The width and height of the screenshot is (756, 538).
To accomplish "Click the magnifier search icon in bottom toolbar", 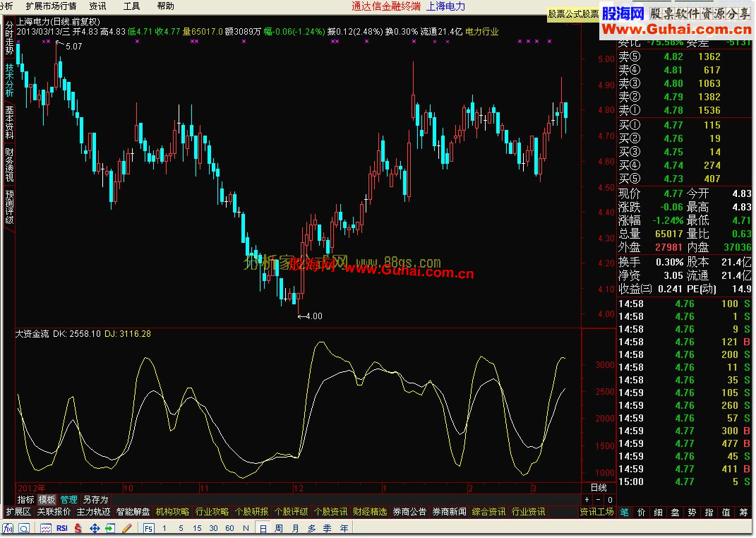I will pos(24,528).
